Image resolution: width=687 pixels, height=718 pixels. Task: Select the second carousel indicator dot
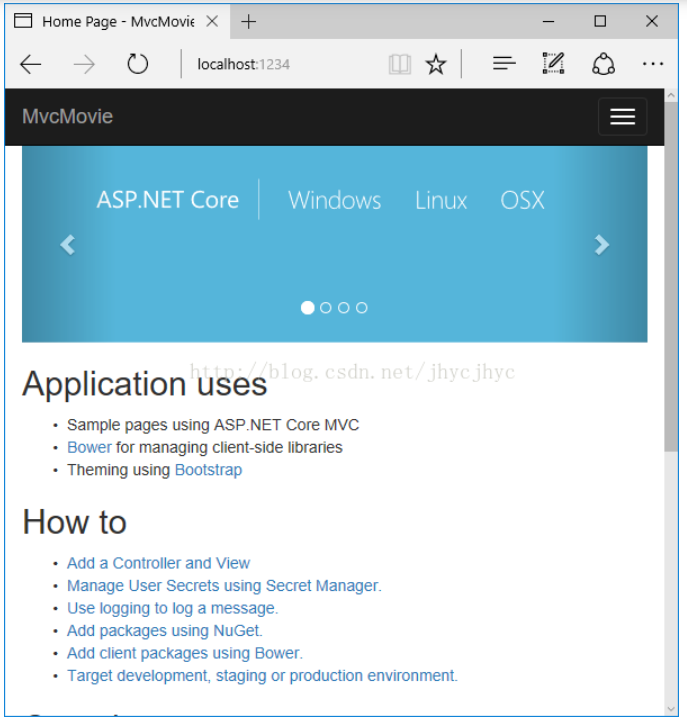pos(326,308)
